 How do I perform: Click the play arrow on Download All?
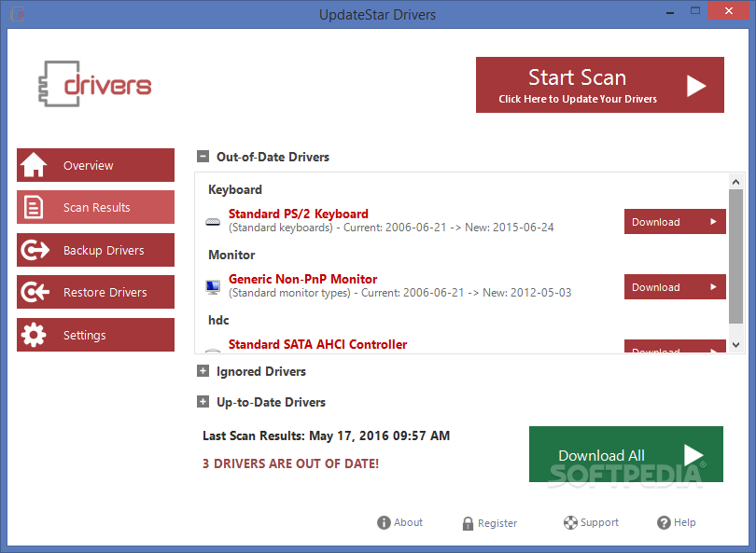[693, 455]
